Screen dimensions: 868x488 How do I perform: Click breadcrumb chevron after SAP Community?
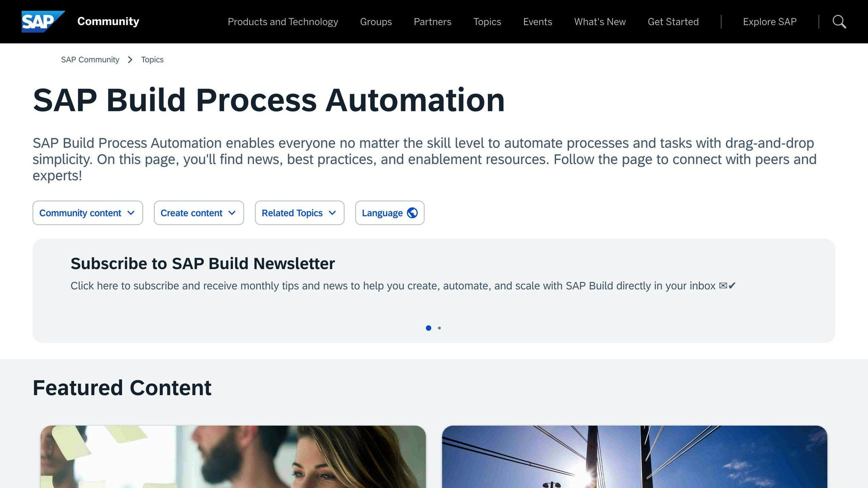pos(130,60)
